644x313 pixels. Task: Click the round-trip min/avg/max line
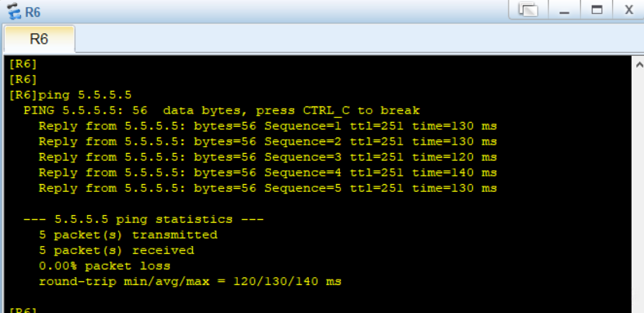click(x=190, y=281)
